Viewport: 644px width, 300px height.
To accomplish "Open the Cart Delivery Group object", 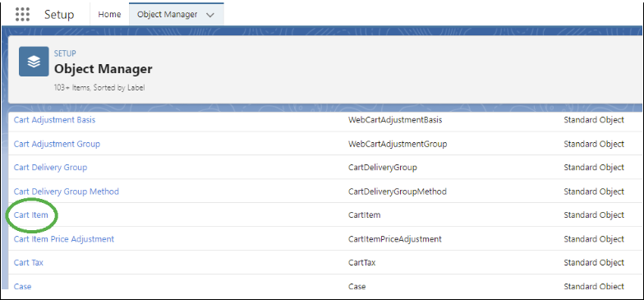I will pyautogui.click(x=51, y=168).
